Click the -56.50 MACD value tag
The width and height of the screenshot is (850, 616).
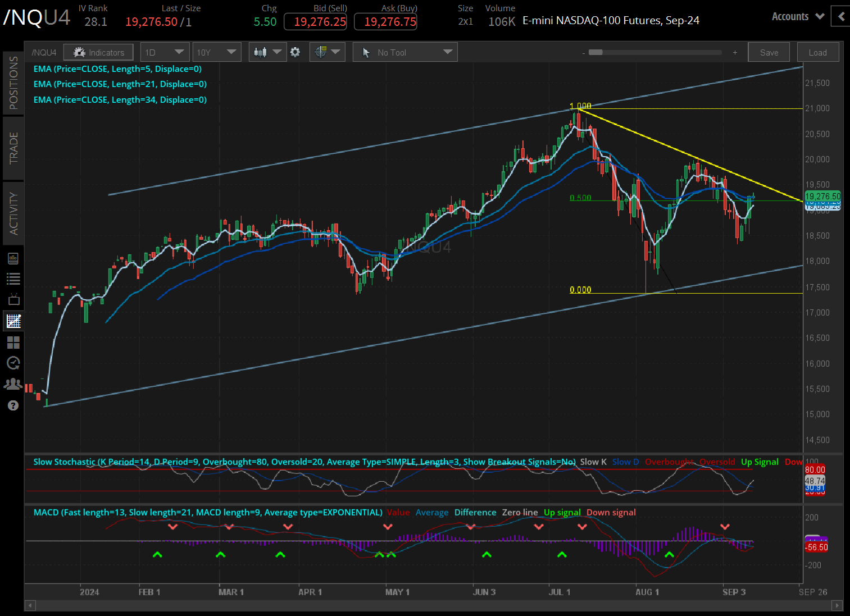click(x=816, y=547)
